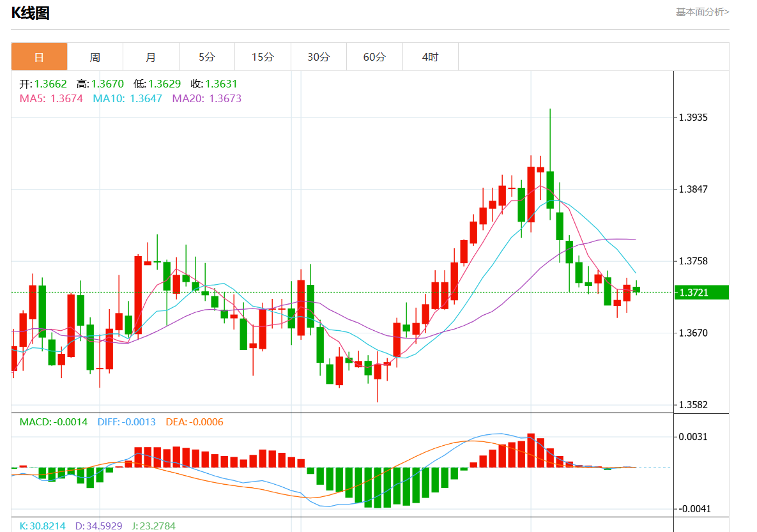Click the 1.3582 price axis label
The image size is (757, 532).
tap(693, 405)
